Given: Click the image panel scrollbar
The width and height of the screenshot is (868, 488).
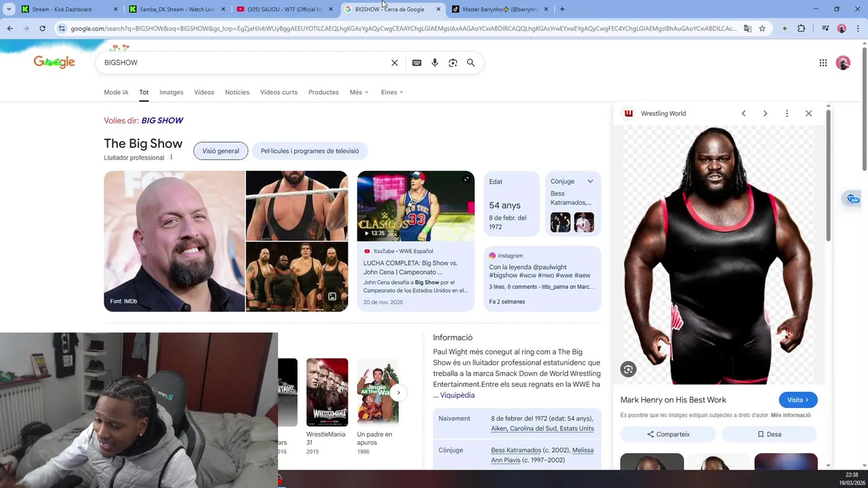Looking at the screenshot, I should coord(828,174).
